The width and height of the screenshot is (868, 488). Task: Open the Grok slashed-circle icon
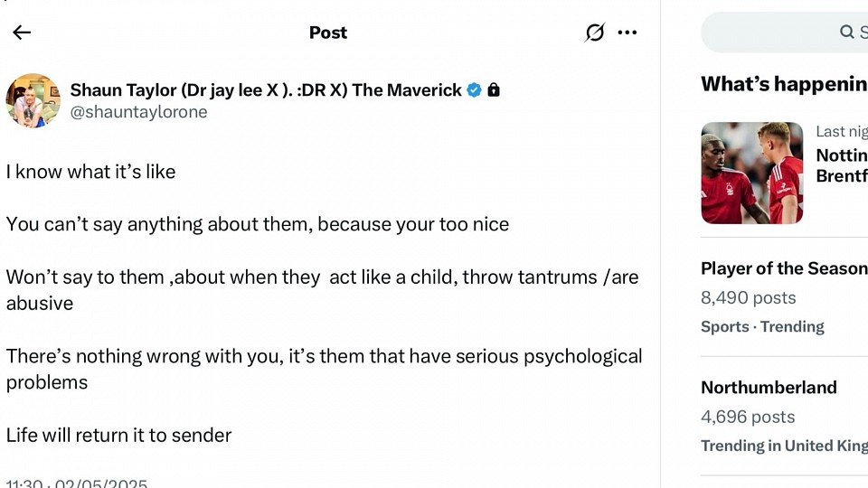click(x=595, y=33)
